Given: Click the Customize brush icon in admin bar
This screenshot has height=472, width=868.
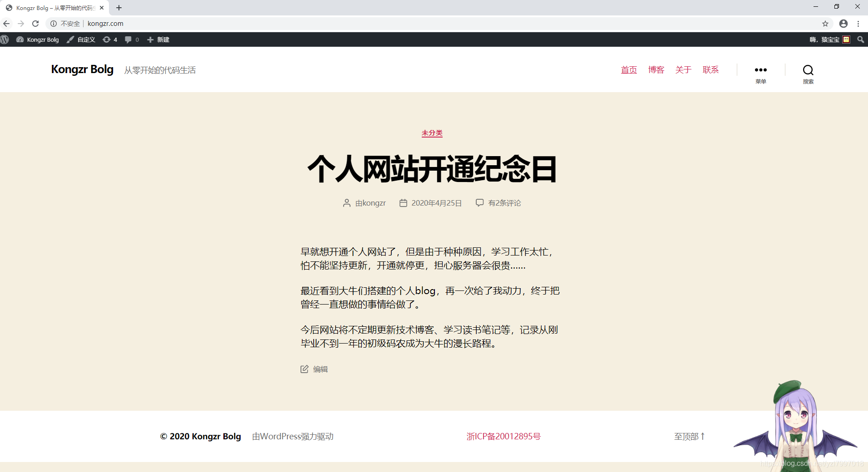Looking at the screenshot, I should click(x=70, y=39).
